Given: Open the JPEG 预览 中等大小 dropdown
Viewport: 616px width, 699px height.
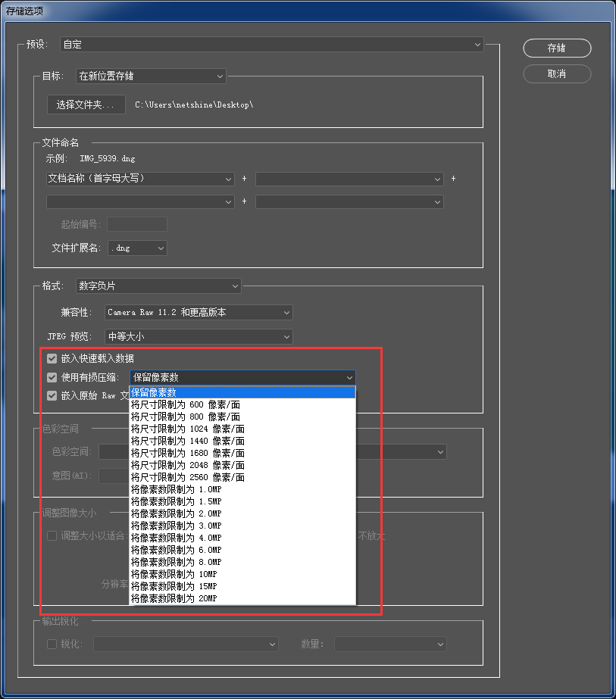Looking at the screenshot, I should pos(199,336).
